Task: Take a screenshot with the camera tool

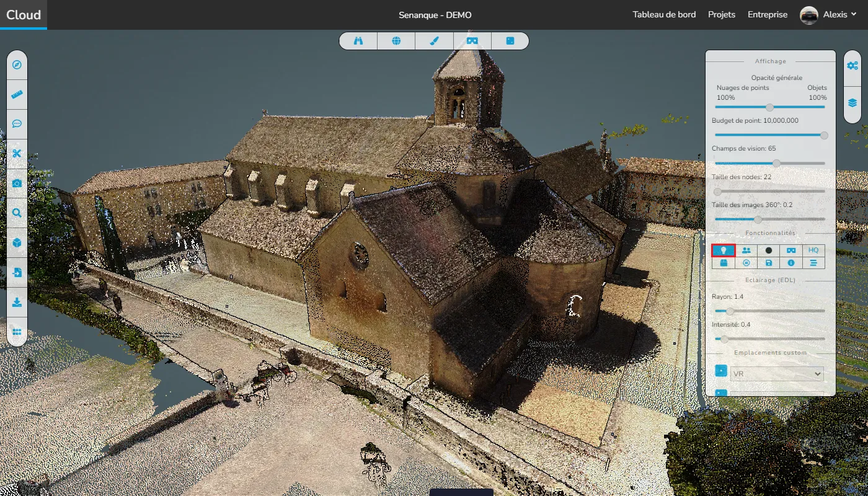Action: pos(17,184)
